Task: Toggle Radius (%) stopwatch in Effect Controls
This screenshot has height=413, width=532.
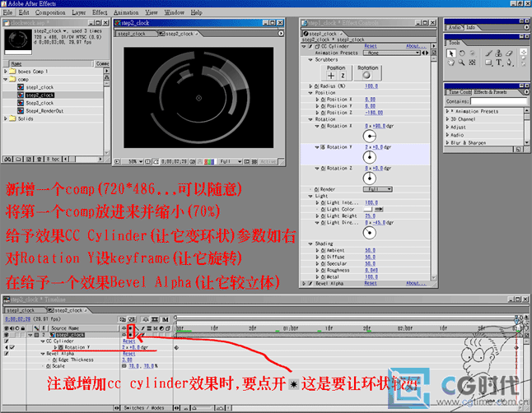Action: coord(316,86)
